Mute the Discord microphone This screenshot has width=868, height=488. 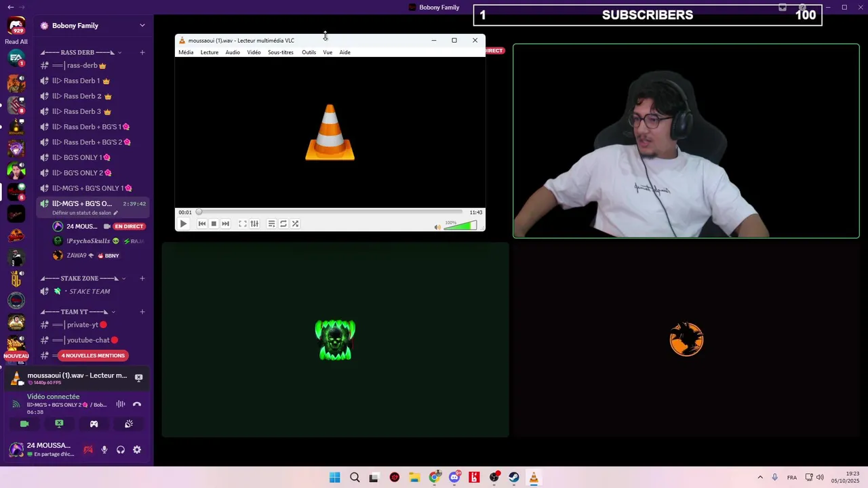[104, 449]
